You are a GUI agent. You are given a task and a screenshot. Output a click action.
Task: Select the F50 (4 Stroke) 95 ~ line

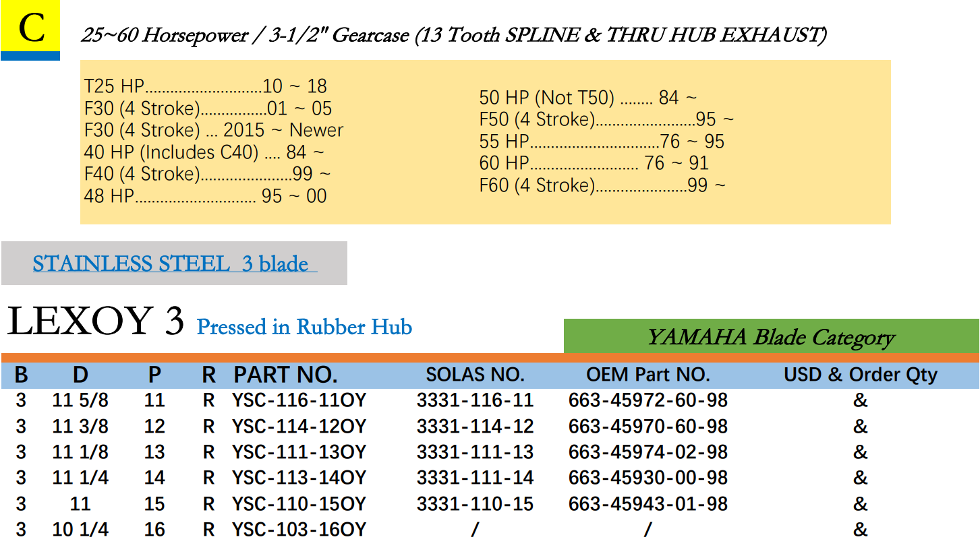coord(607,119)
